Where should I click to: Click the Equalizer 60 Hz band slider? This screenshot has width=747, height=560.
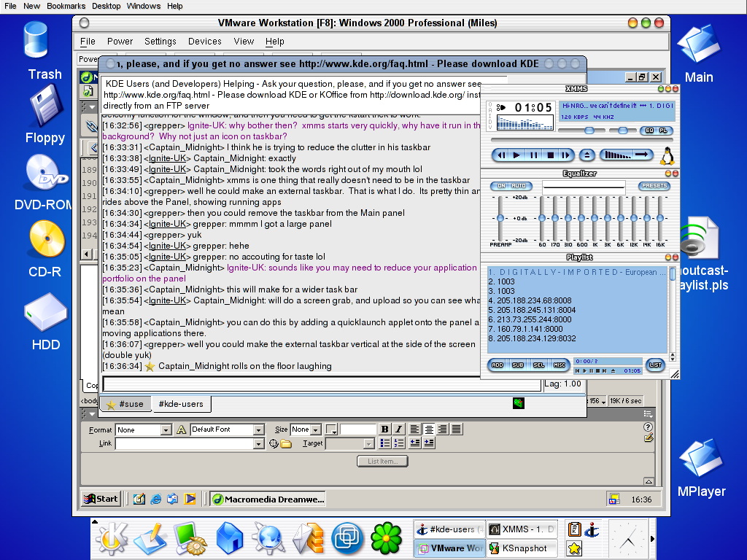click(542, 218)
